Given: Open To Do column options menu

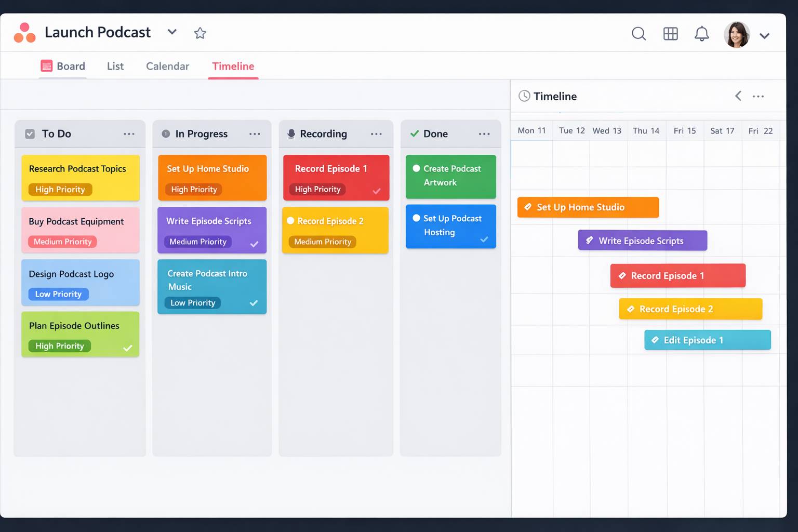Looking at the screenshot, I should tap(129, 134).
